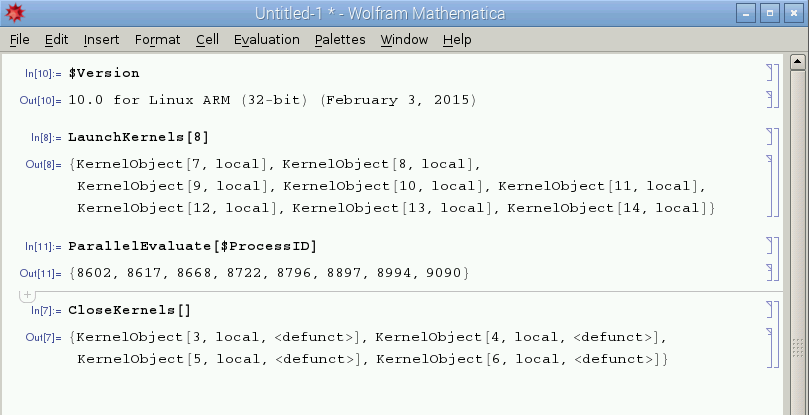Viewport: 809px width, 415px height.
Task: Maximize the Mathematica window
Action: [x=770, y=13]
